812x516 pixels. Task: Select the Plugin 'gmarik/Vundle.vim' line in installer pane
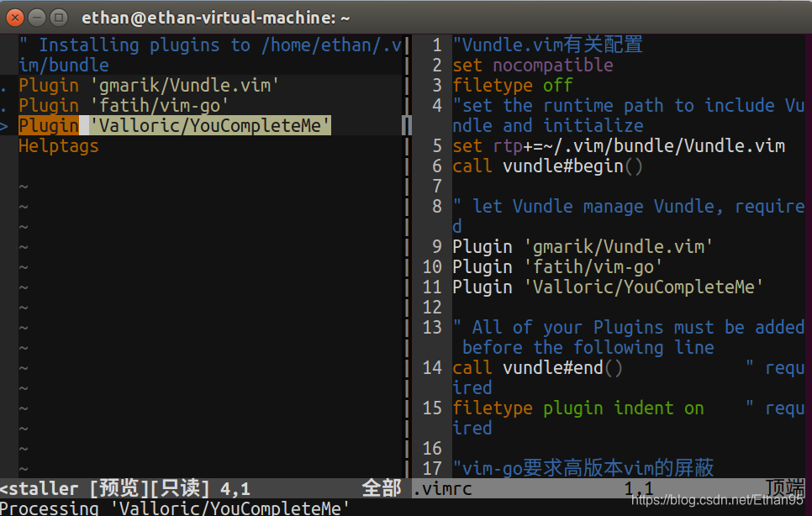coord(149,86)
